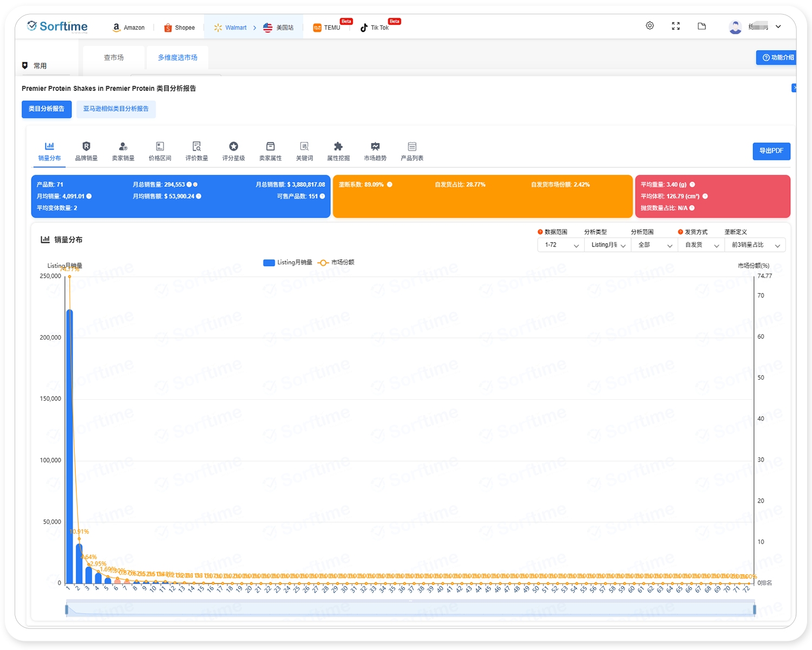Open the 发货方式 自发货 dropdown
The image size is (812, 650).
701,245
